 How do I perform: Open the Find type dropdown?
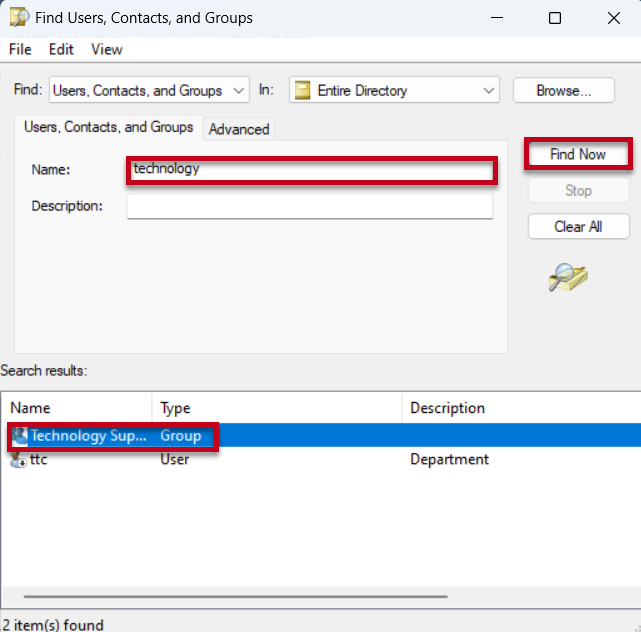coord(148,90)
